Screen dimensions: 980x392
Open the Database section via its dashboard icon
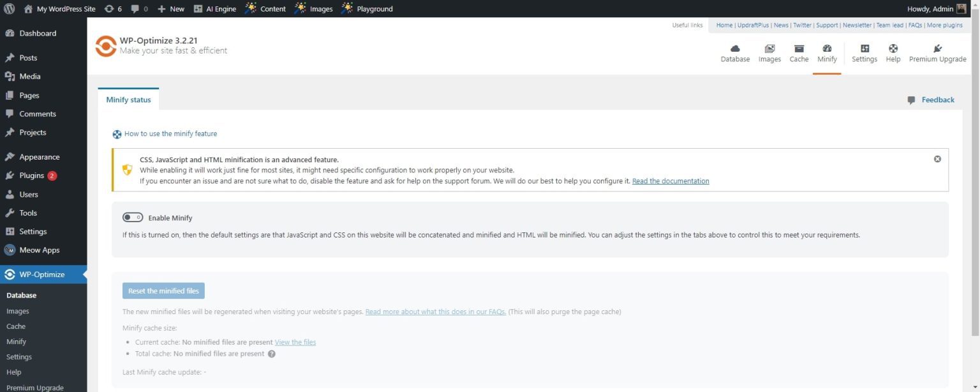point(735,51)
